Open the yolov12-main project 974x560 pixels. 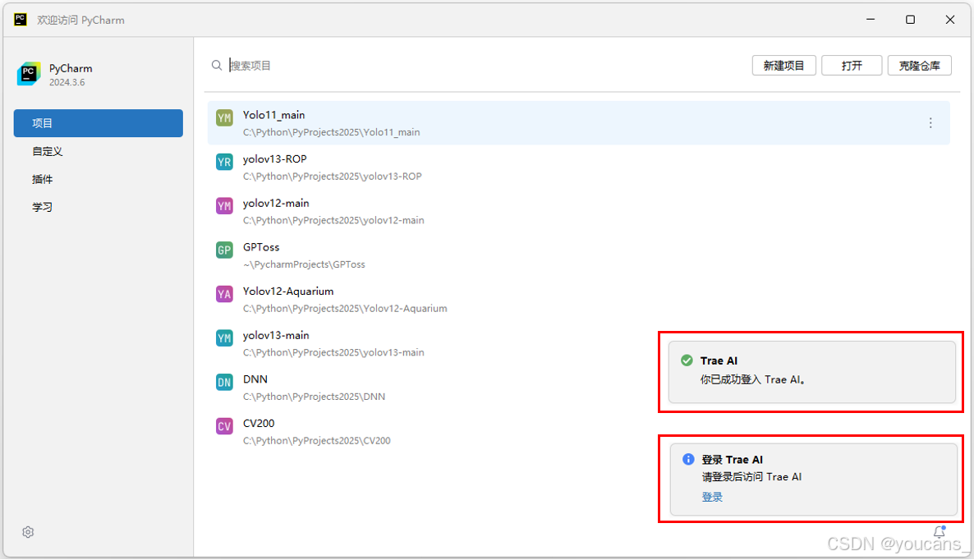[x=578, y=211]
